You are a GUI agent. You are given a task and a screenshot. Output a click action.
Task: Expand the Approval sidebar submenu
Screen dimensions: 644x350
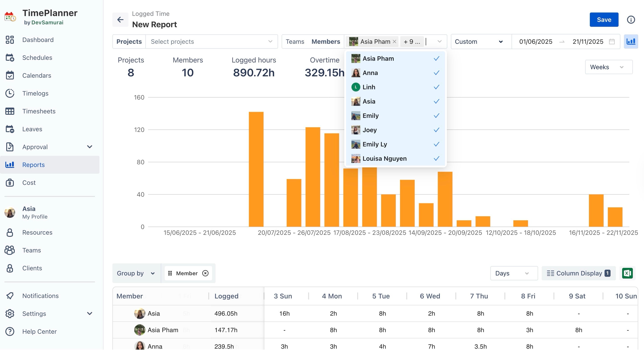(89, 147)
